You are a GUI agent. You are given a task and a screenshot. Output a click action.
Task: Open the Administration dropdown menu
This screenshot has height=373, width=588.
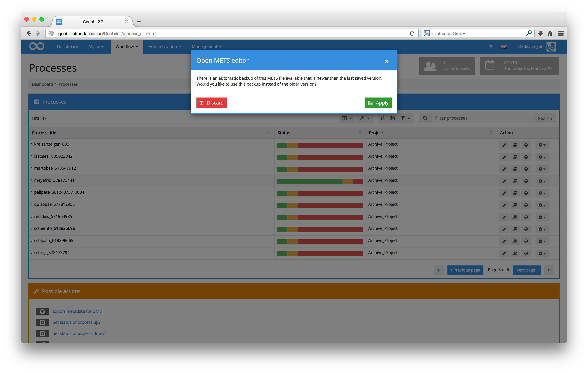click(x=165, y=46)
